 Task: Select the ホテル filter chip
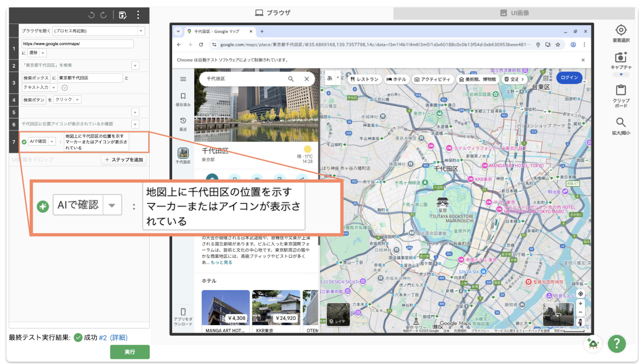396,79
